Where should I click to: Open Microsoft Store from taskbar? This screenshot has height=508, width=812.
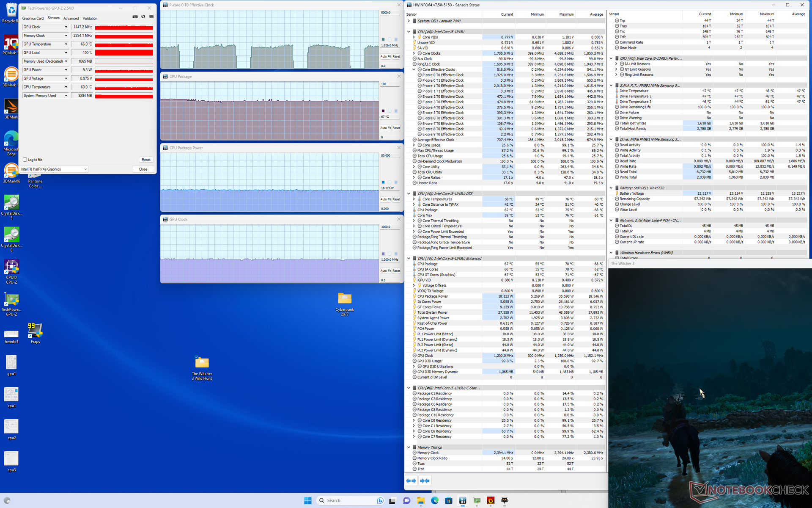coord(449,500)
